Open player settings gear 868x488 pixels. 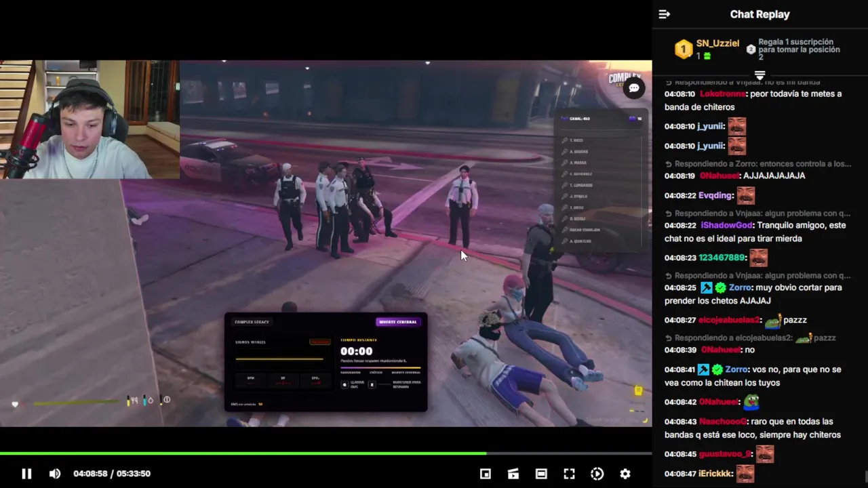[625, 474]
